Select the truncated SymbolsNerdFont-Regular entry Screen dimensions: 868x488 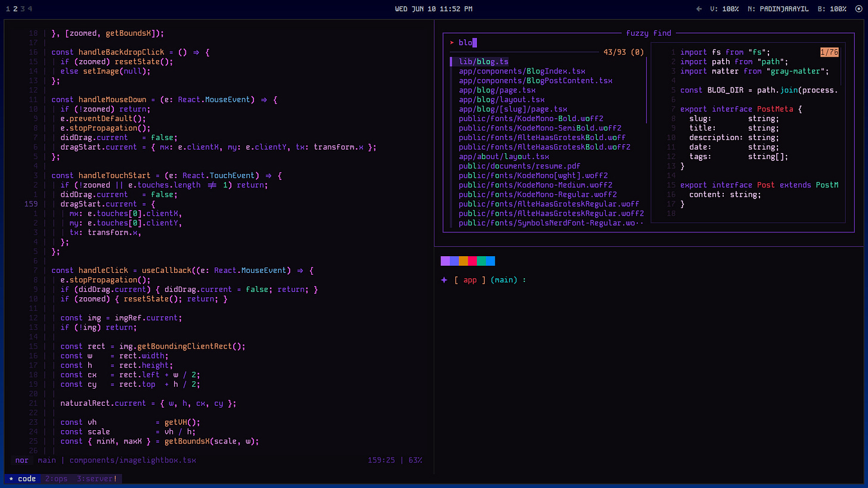point(551,223)
